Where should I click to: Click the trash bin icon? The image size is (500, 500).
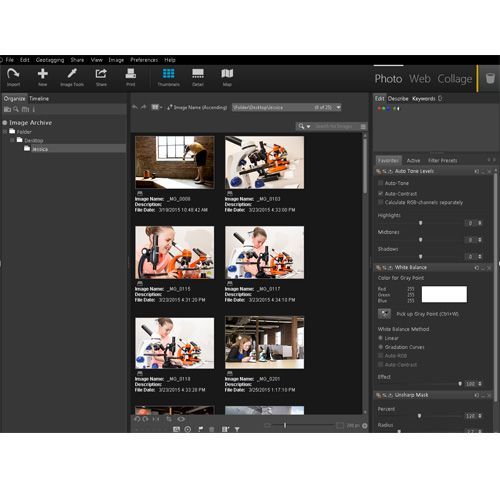click(x=490, y=79)
